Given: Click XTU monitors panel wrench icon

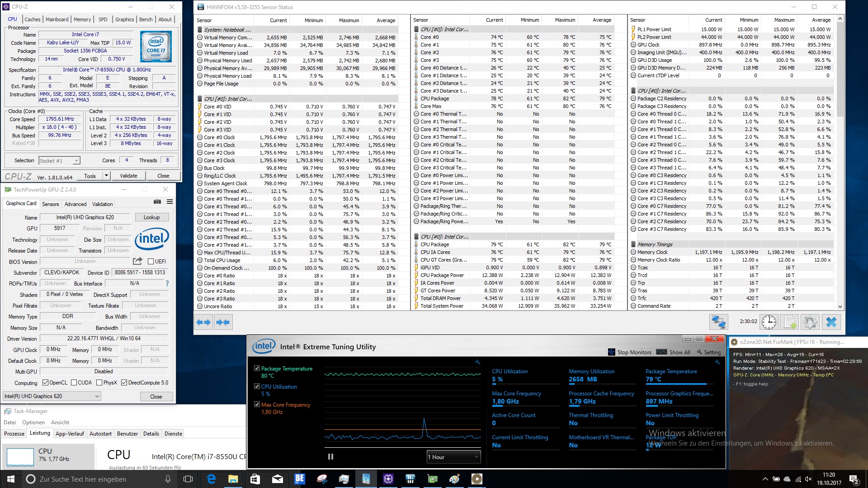Looking at the screenshot, I should coord(717,362).
